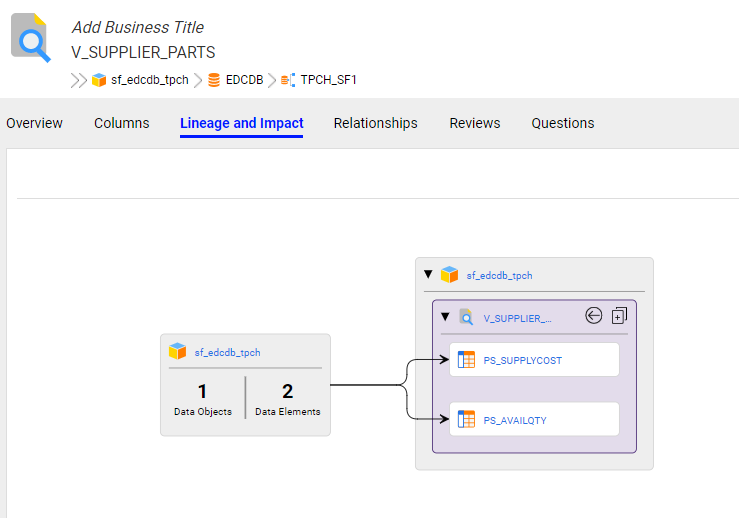This screenshot has height=518, width=739.
Task: Collapse the V_SUPPLIER_ view node triangle
Action: (445, 317)
